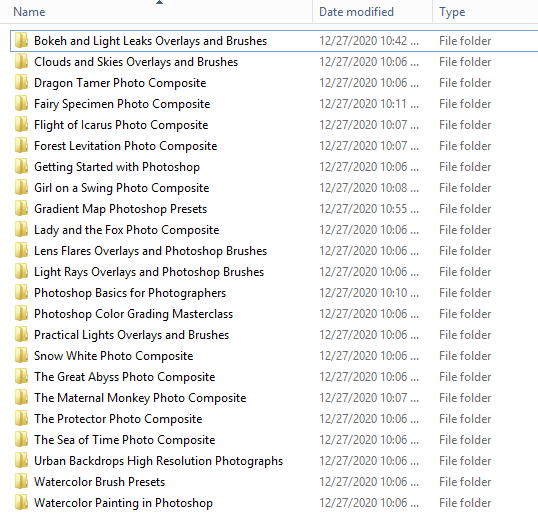Viewport: 538px width, 526px height.
Task: Click the Fairy Specimen Photo Composite folder icon
Action: (x=21, y=104)
